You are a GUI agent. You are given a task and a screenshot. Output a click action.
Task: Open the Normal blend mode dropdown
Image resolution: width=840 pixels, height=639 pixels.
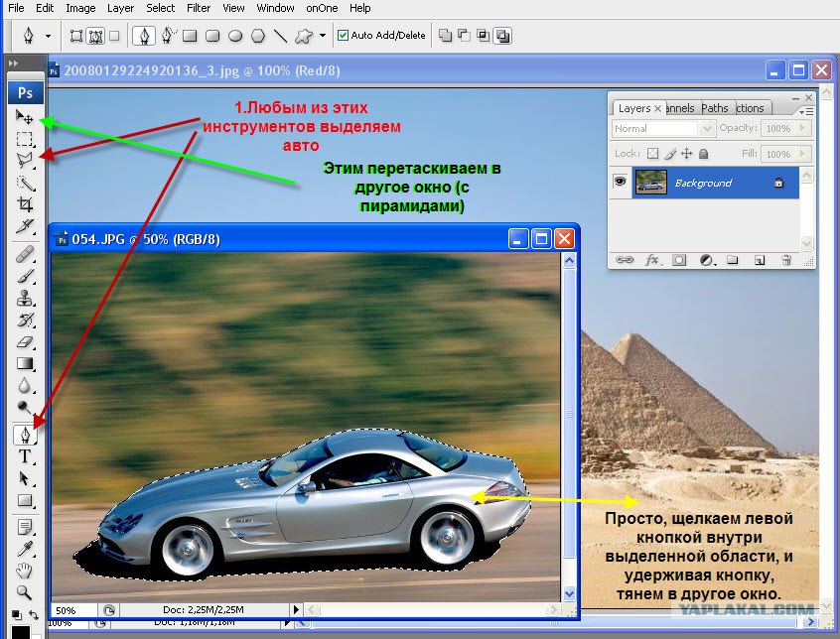coord(662,128)
